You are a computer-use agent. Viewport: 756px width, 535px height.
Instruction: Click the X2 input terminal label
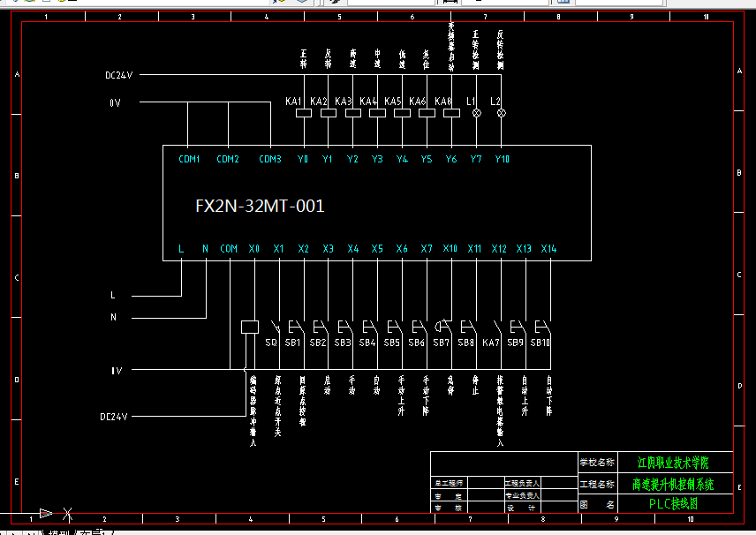pyautogui.click(x=303, y=249)
